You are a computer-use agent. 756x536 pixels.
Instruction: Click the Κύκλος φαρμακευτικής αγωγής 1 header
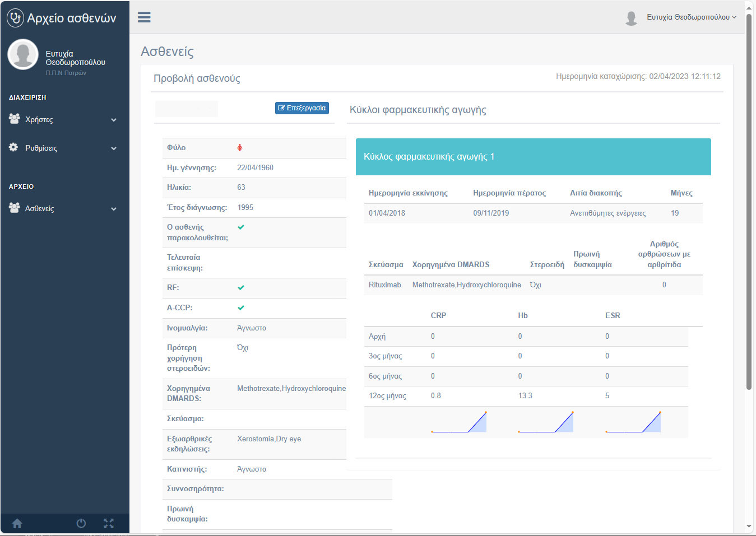tap(532, 157)
